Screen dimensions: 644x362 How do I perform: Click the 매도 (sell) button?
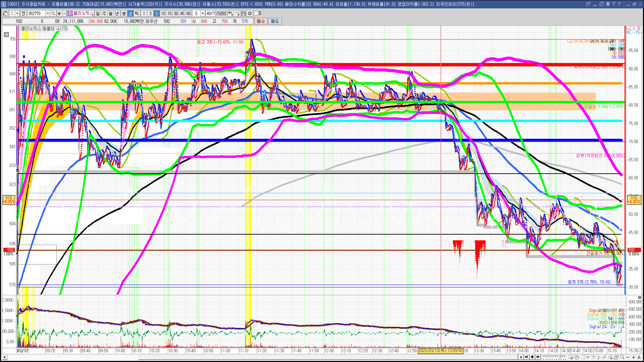click(x=275, y=21)
